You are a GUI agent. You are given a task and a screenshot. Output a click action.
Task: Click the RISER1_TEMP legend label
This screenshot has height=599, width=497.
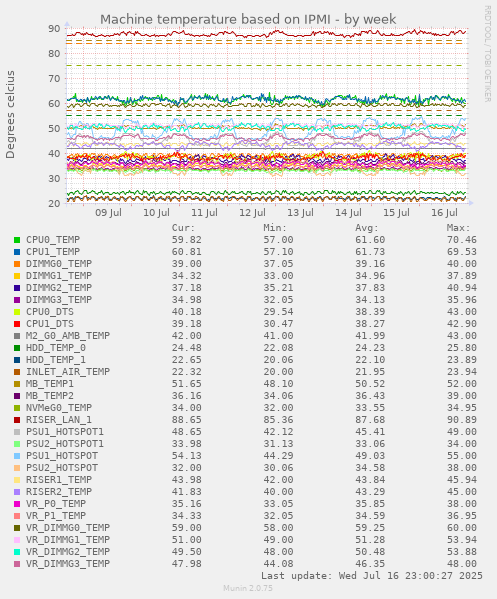pos(59,480)
